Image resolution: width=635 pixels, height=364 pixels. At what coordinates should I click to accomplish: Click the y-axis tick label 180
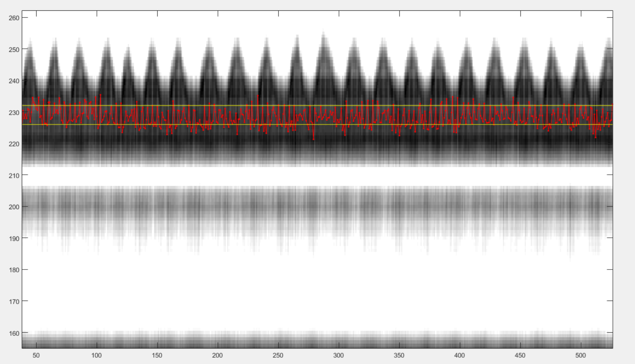pyautogui.click(x=14, y=270)
